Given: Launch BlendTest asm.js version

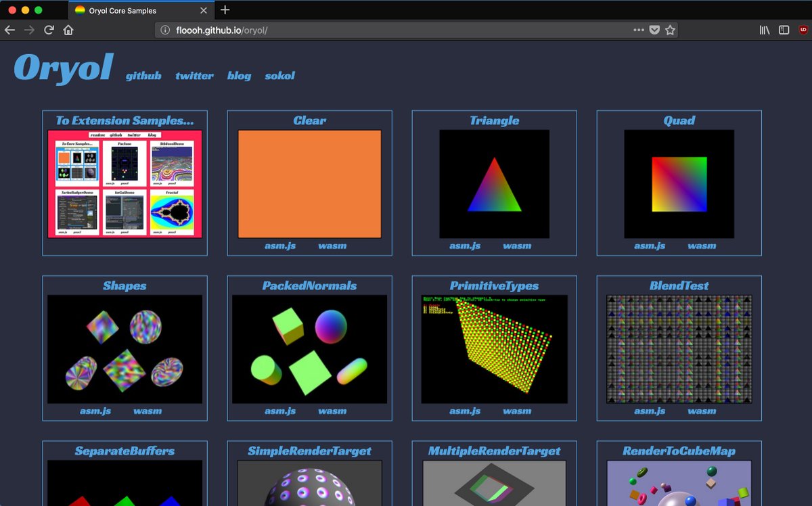Looking at the screenshot, I should tap(650, 411).
